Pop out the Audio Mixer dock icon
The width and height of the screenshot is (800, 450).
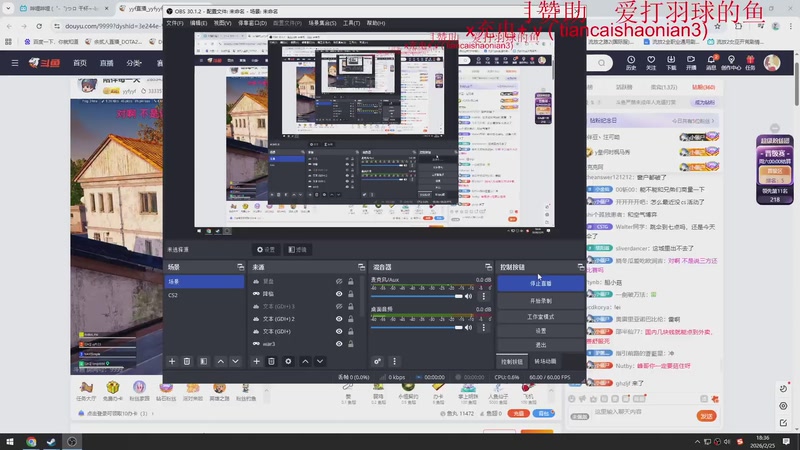(x=488, y=267)
